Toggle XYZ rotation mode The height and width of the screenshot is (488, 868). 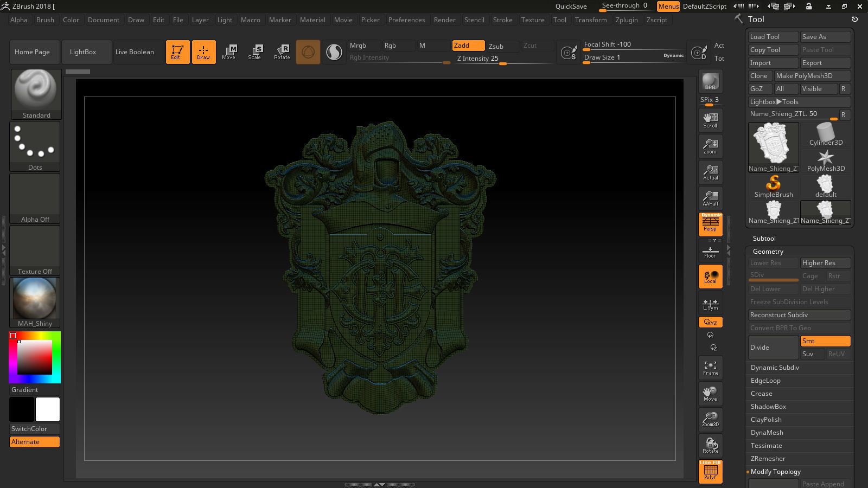pyautogui.click(x=710, y=322)
